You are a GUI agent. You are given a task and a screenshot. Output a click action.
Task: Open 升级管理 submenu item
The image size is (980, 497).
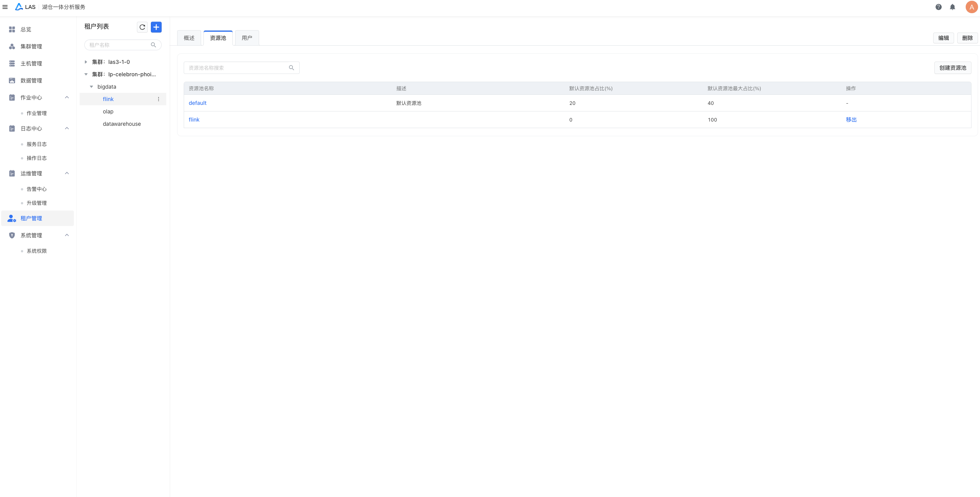(x=38, y=203)
